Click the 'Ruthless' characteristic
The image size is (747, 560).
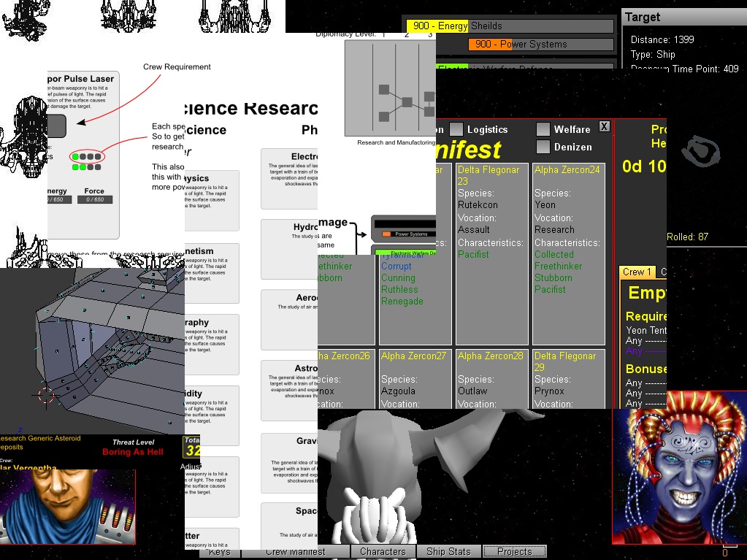coord(399,290)
